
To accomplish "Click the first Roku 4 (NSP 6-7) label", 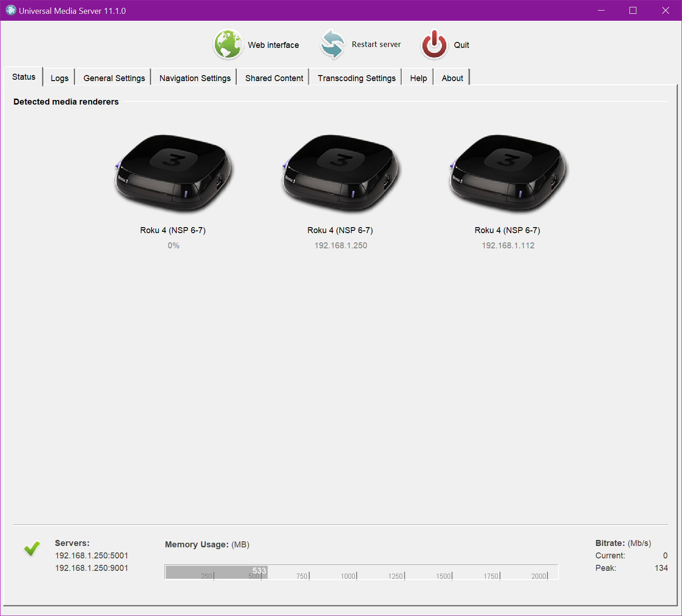I will pos(173,230).
